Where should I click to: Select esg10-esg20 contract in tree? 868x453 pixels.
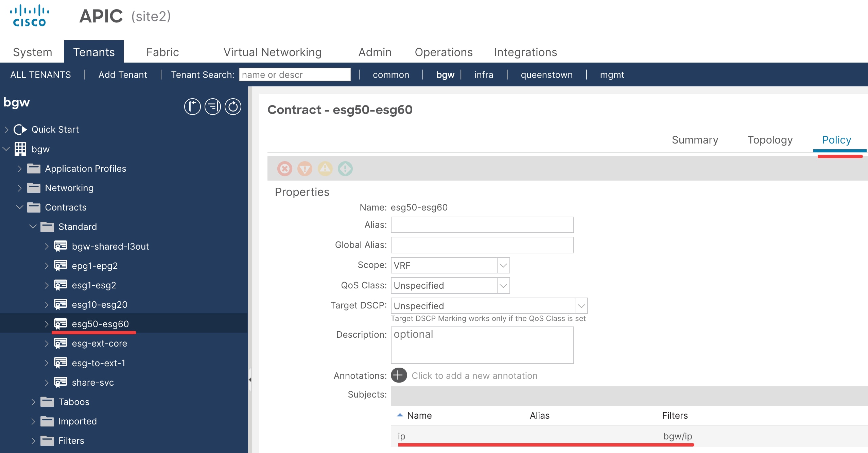[100, 304]
